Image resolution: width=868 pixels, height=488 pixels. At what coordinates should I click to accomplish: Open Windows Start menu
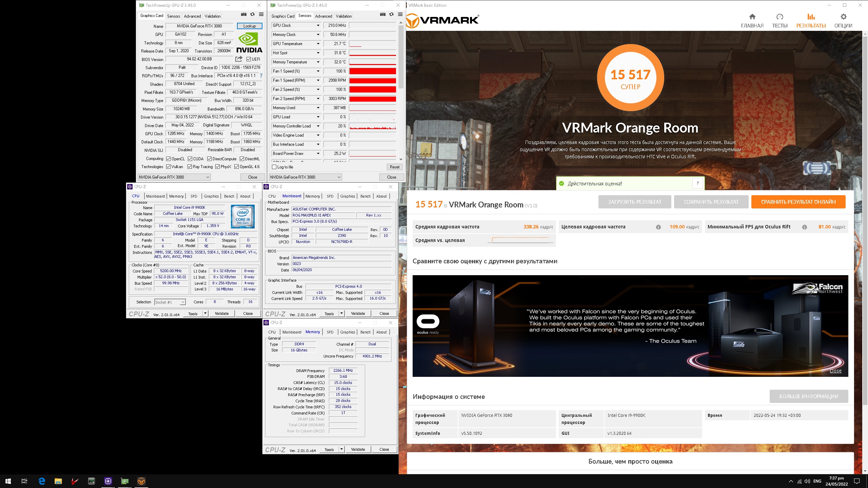(8, 481)
